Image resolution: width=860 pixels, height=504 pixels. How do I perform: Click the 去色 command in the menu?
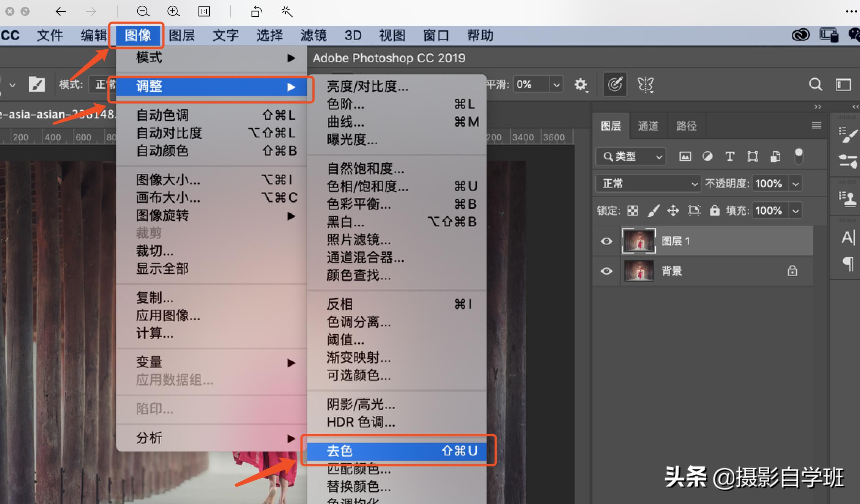340,451
